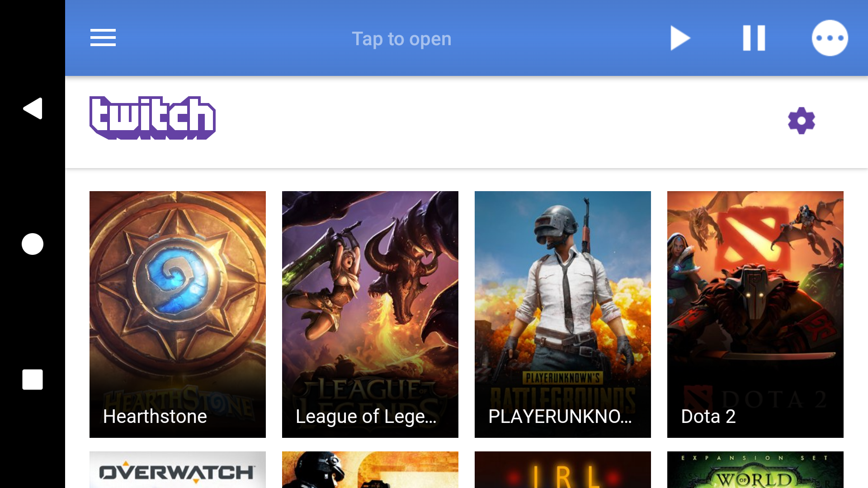Image resolution: width=868 pixels, height=488 pixels.
Task: Open recent apps with the square button
Action: (x=32, y=380)
